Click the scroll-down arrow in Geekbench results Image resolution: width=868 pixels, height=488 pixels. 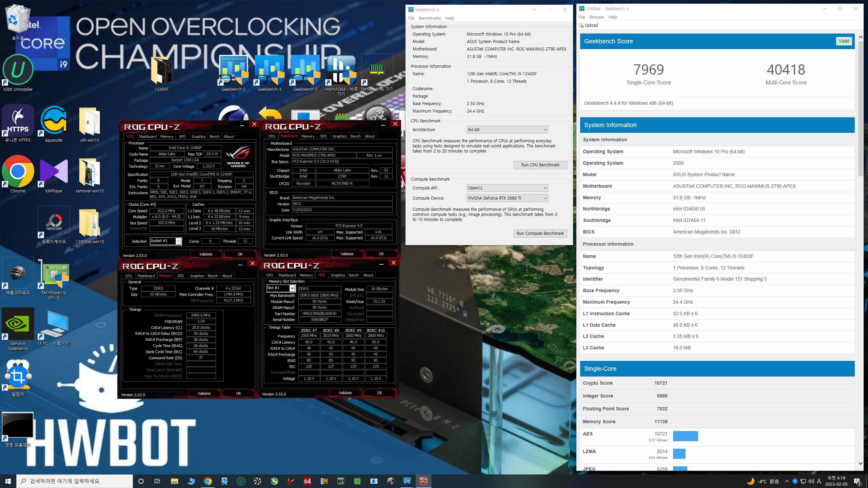click(861, 463)
